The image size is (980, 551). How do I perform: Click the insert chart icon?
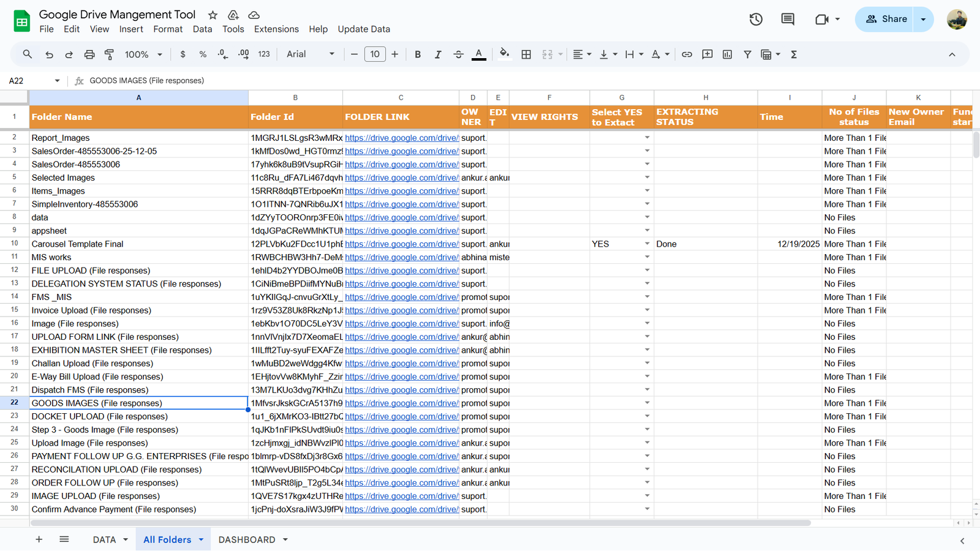[727, 54]
